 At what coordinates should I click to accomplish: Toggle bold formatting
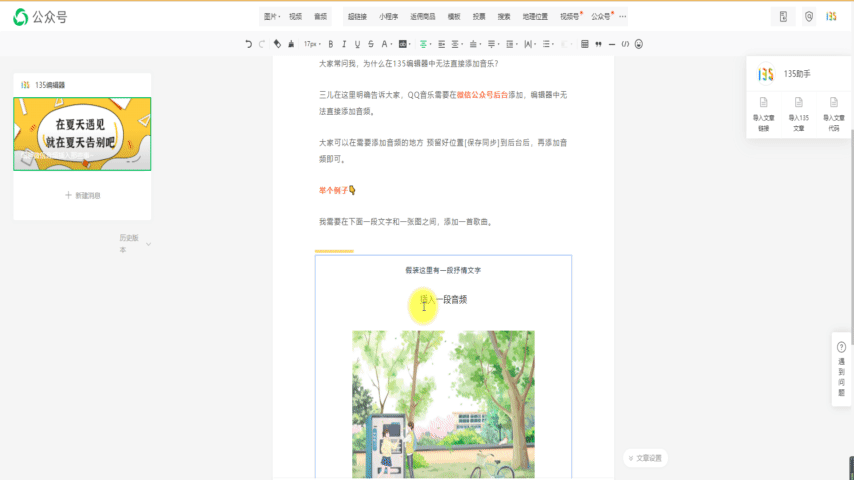[331, 44]
